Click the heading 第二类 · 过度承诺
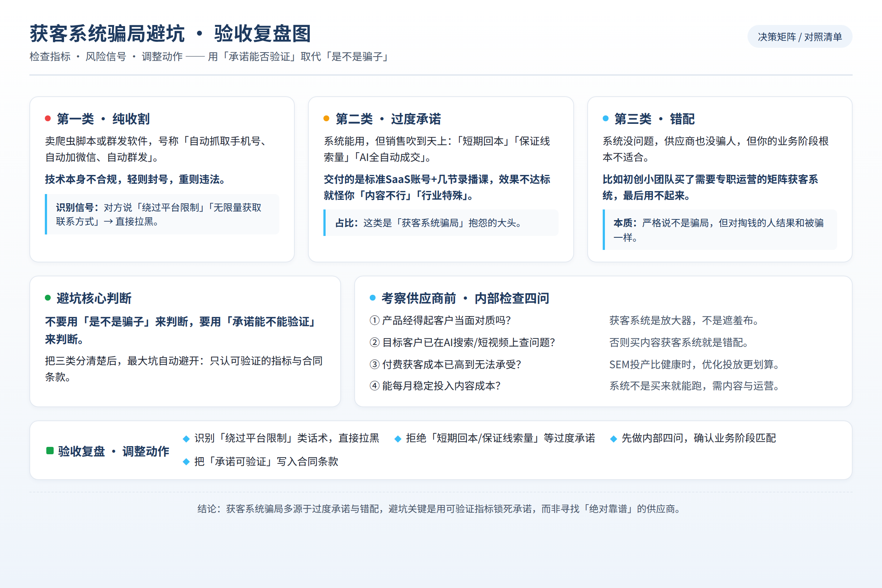The width and height of the screenshot is (882, 588). 388,119
